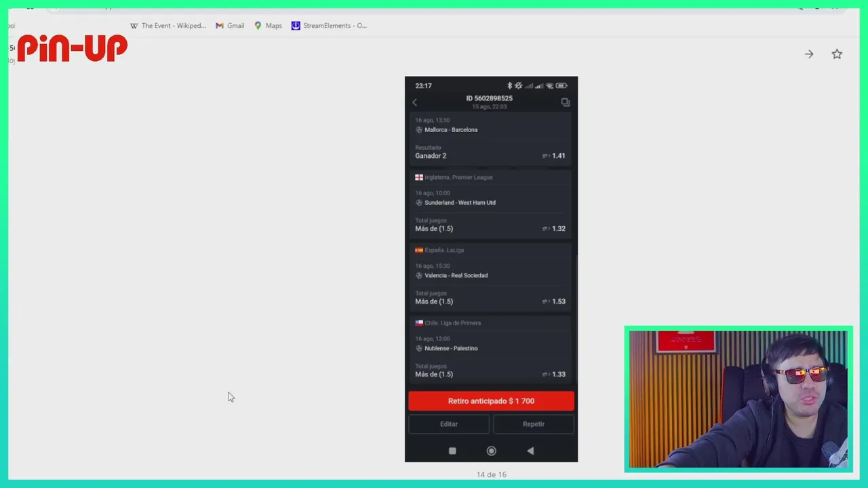
Task: Tap the Android circular home button
Action: tap(491, 451)
